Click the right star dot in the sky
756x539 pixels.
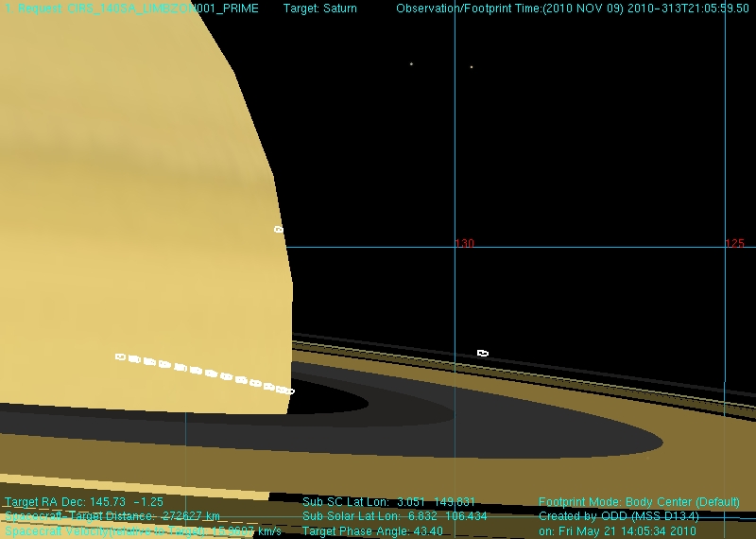click(x=472, y=67)
